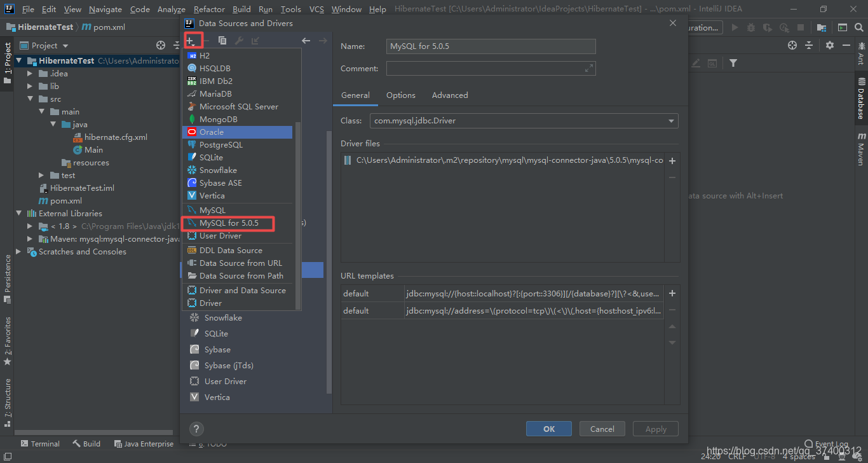Select the mysql-connector-java driver file row
The height and width of the screenshot is (463, 868).
click(503, 160)
